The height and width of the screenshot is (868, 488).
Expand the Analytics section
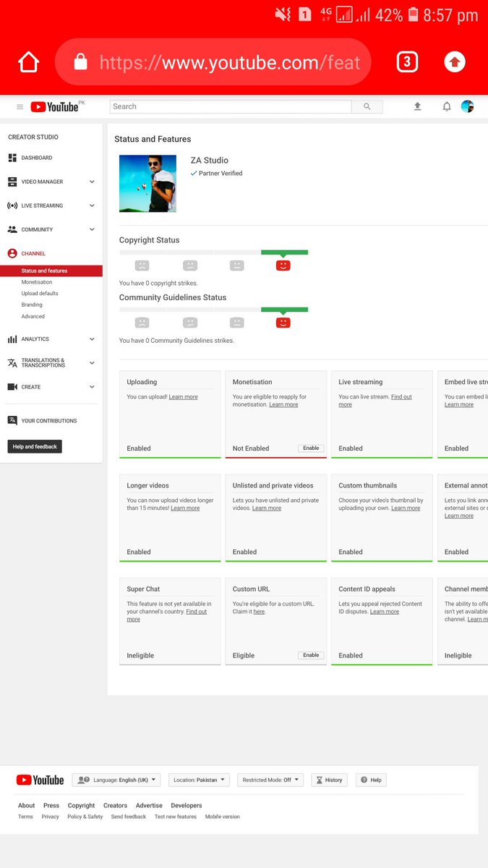tap(92, 339)
